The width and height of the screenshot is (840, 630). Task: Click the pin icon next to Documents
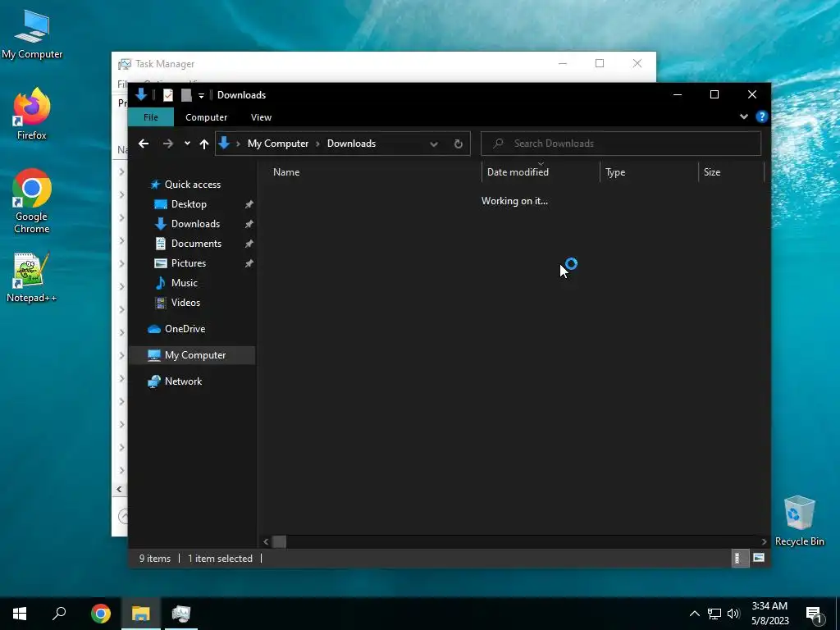point(249,244)
